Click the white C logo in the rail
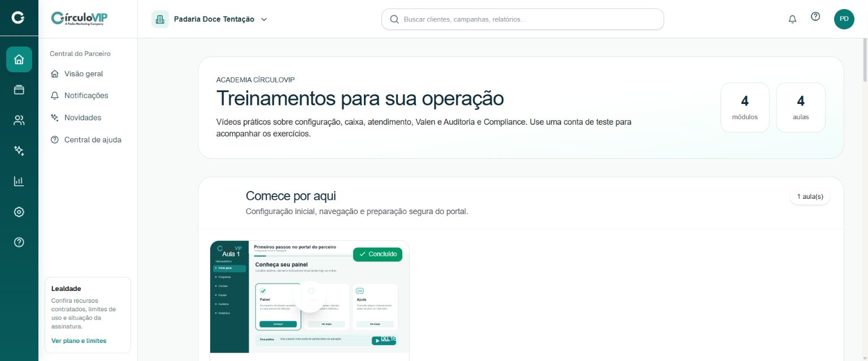Image resolution: width=868 pixels, height=361 pixels. pyautogui.click(x=19, y=19)
